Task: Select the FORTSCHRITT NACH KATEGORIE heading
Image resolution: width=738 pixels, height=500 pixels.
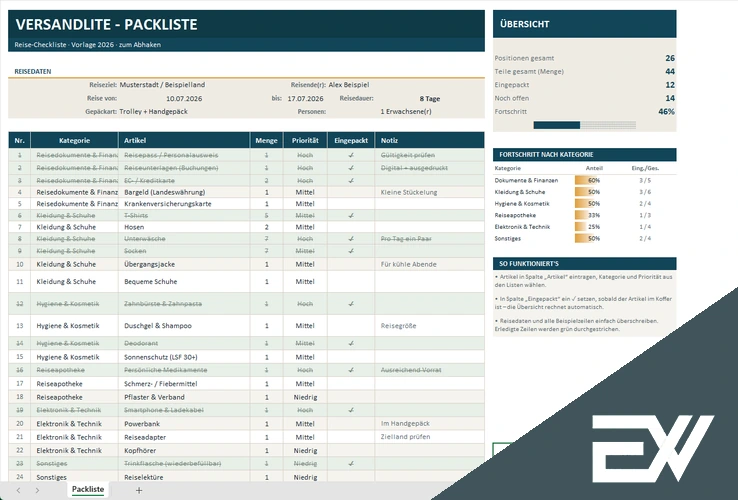Action: (x=546, y=154)
